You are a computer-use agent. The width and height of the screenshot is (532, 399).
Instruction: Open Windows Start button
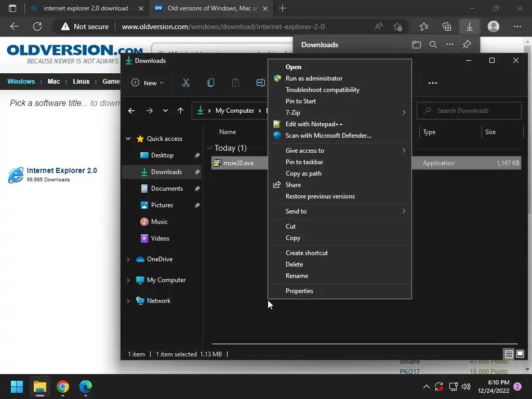[17, 387]
